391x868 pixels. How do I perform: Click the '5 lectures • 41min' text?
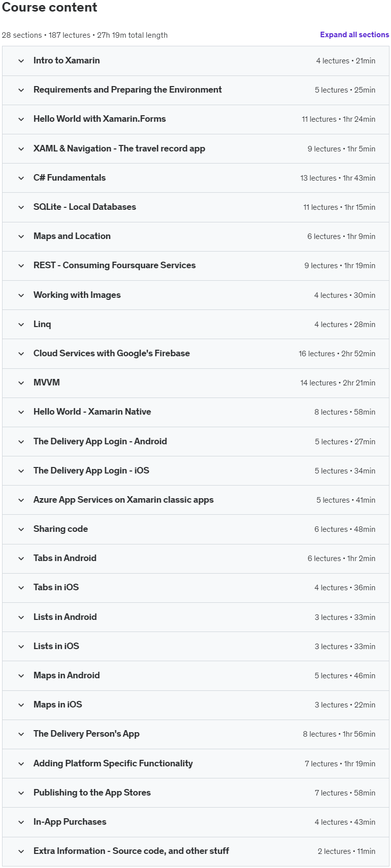pyautogui.click(x=346, y=500)
